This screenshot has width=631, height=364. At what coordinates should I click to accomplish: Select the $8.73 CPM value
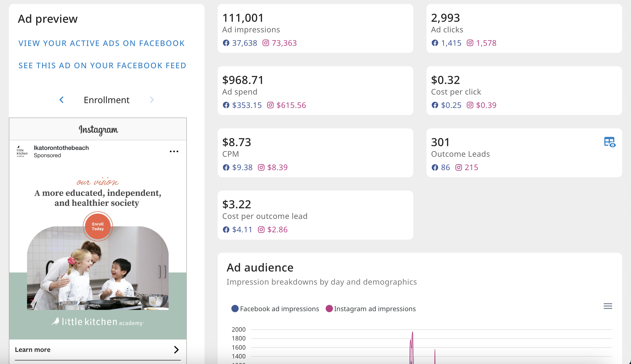(237, 142)
